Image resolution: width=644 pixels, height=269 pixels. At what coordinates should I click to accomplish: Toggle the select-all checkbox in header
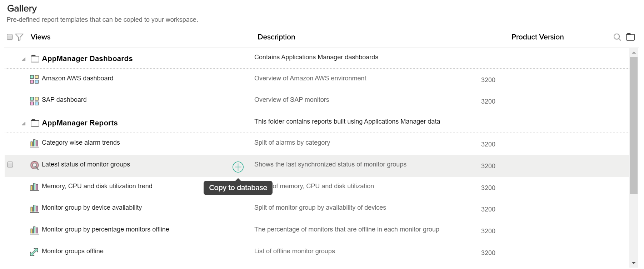(10, 37)
